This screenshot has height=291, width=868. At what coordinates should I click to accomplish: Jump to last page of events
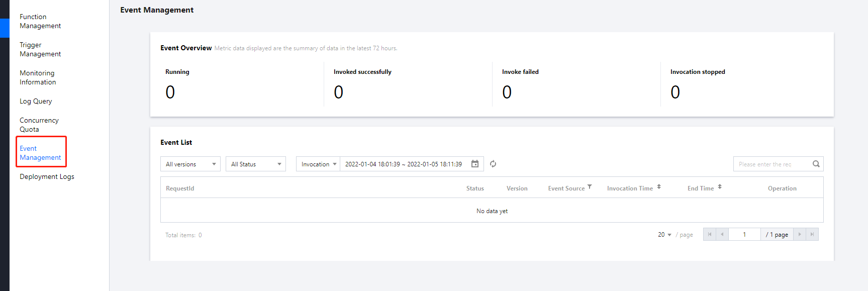click(x=812, y=234)
